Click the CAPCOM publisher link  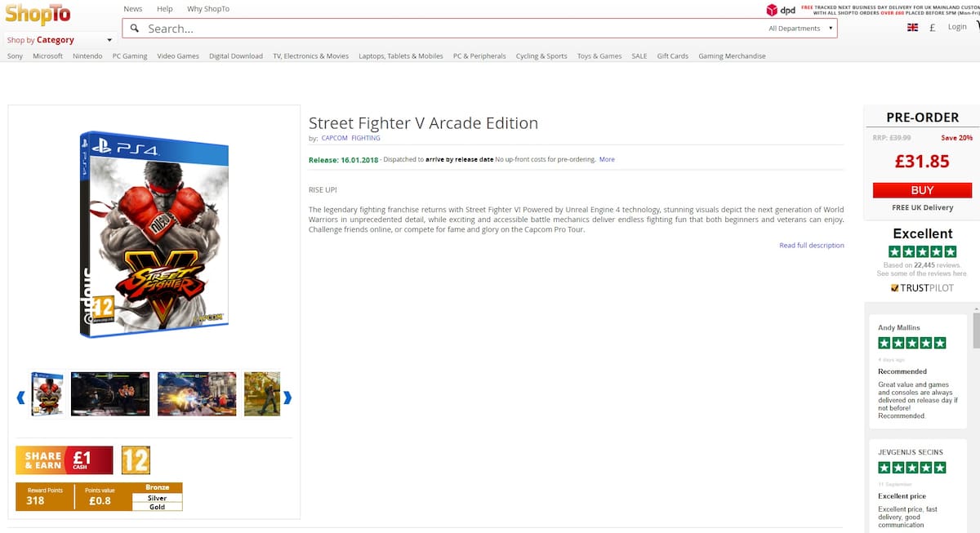[335, 139]
